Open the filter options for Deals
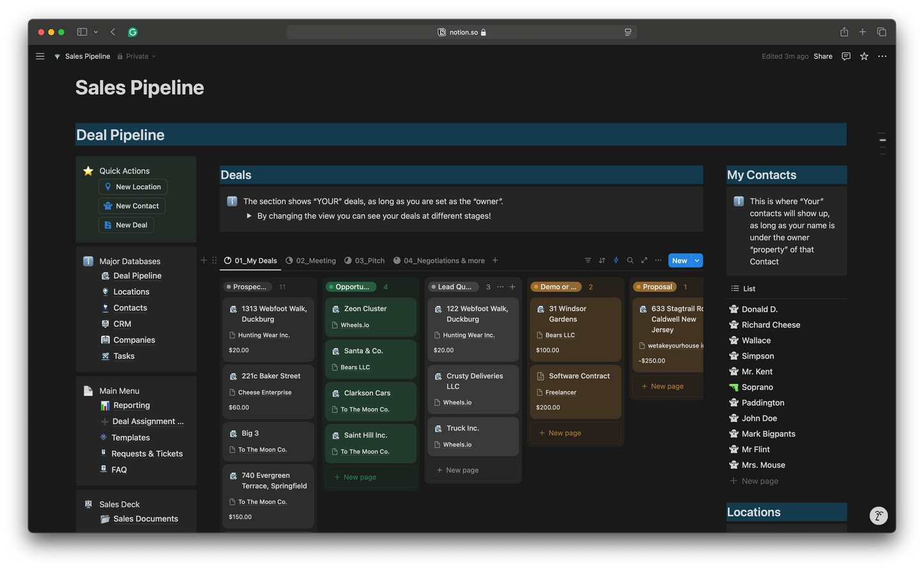Viewport: 924px width, 570px height. [x=588, y=260]
